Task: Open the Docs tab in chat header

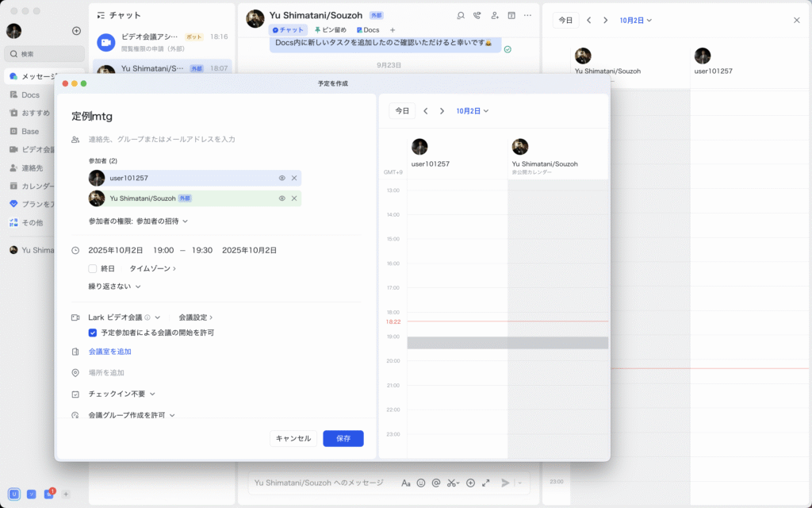Action: coord(368,30)
